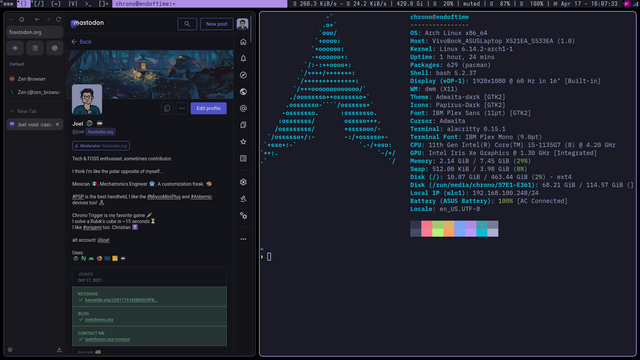This screenshot has width=640, height=360.
Task: Open Mastodon Home timeline icon
Action: point(243,42)
